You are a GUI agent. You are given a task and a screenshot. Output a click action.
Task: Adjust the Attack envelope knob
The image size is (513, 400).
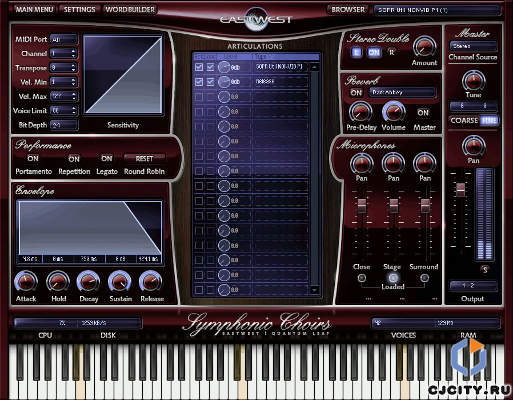pos(26,282)
